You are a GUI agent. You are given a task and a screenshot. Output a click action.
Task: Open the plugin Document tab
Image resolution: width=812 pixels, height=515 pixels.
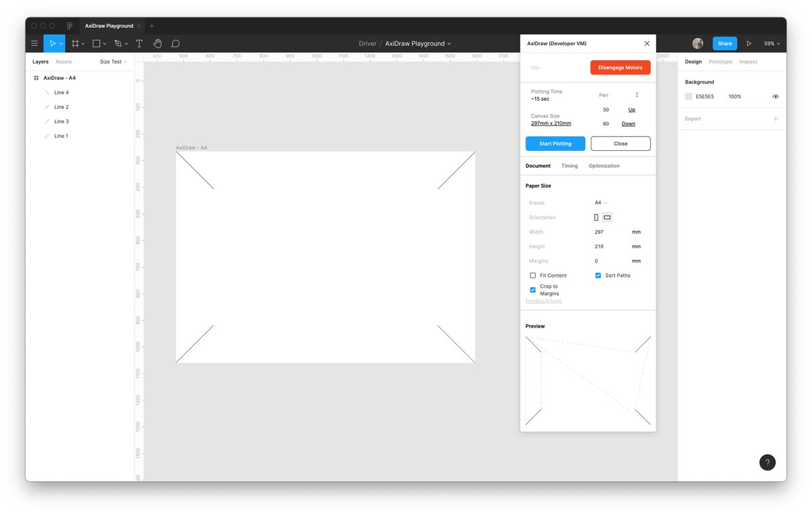tap(538, 166)
